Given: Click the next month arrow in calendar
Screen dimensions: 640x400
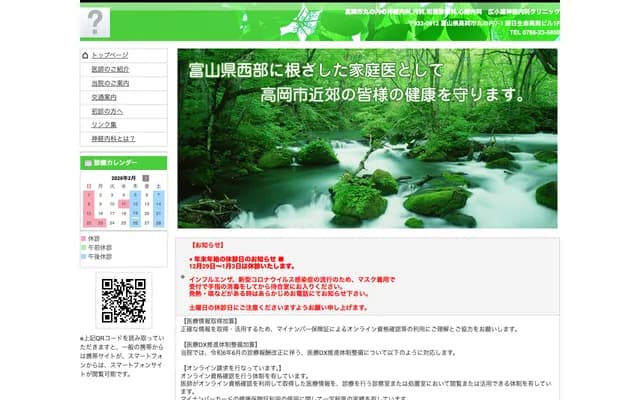Looking at the screenshot, I should coord(146,177).
